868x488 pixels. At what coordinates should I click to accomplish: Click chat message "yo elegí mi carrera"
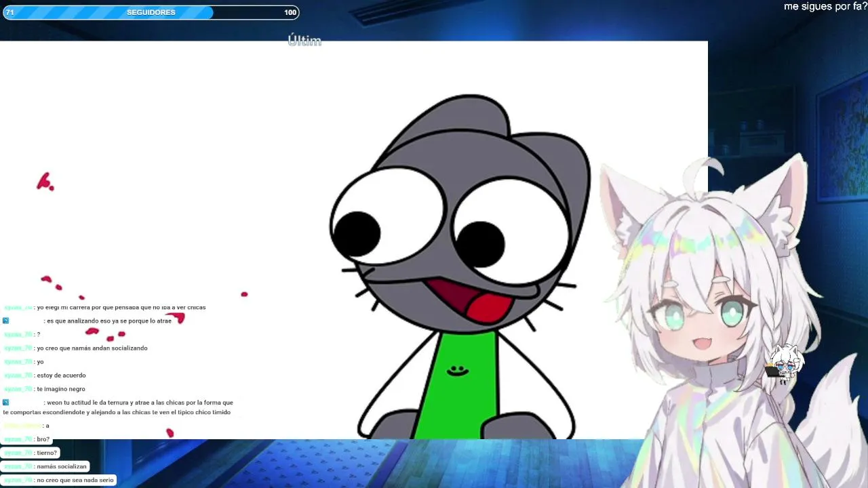click(121, 308)
